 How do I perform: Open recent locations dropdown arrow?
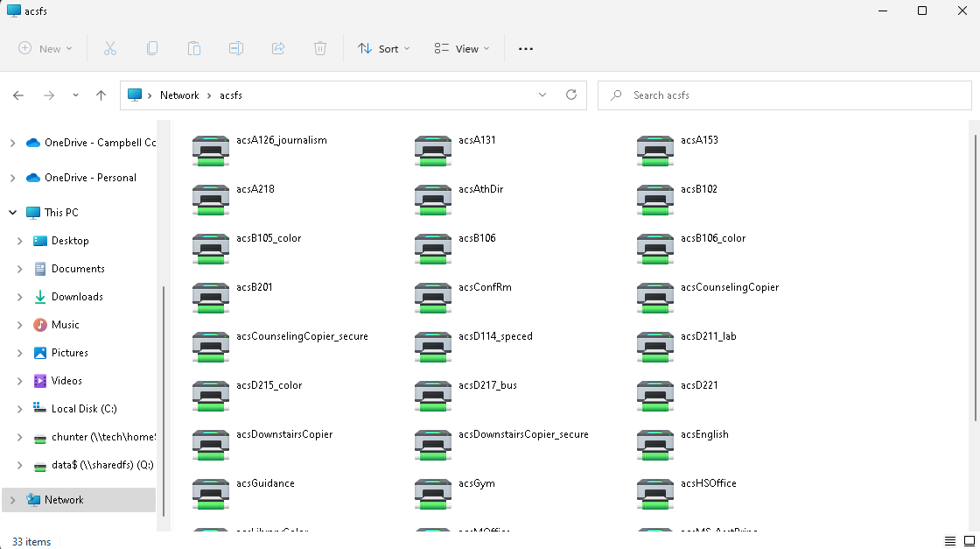point(75,95)
